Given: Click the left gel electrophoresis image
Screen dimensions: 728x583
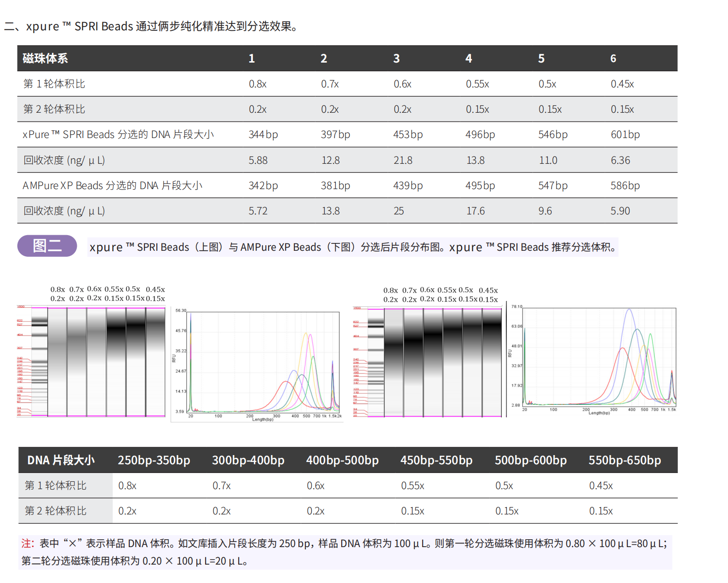Looking at the screenshot, I should 91,362.
